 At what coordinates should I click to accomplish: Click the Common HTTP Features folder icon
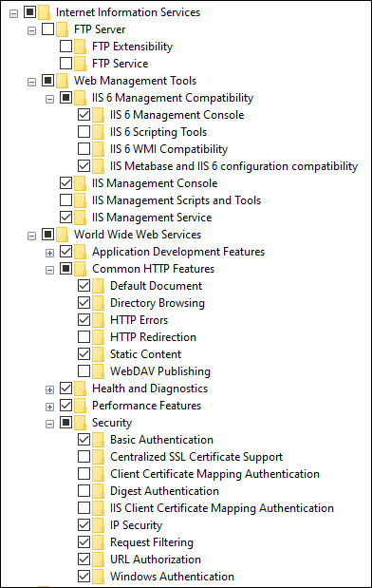tap(80, 269)
